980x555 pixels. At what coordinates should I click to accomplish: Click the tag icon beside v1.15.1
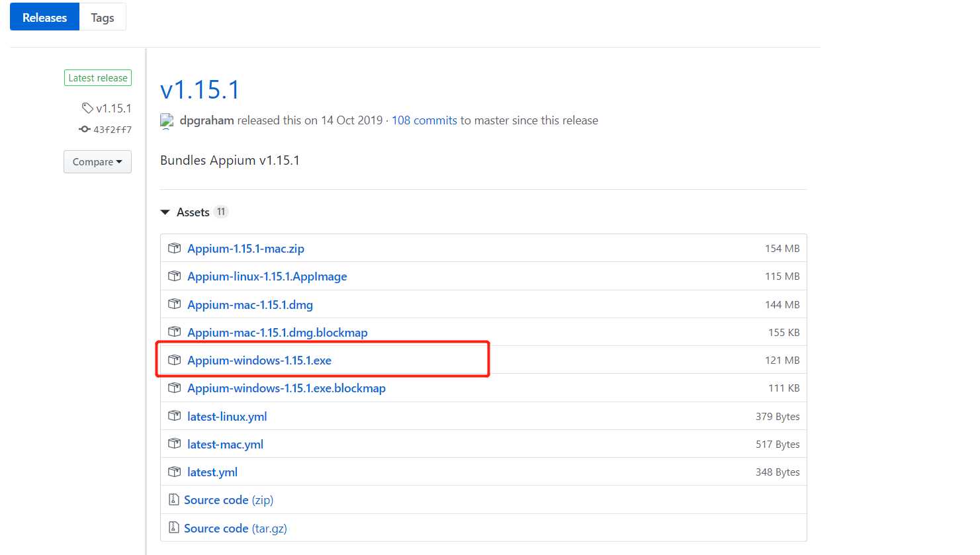tap(87, 108)
